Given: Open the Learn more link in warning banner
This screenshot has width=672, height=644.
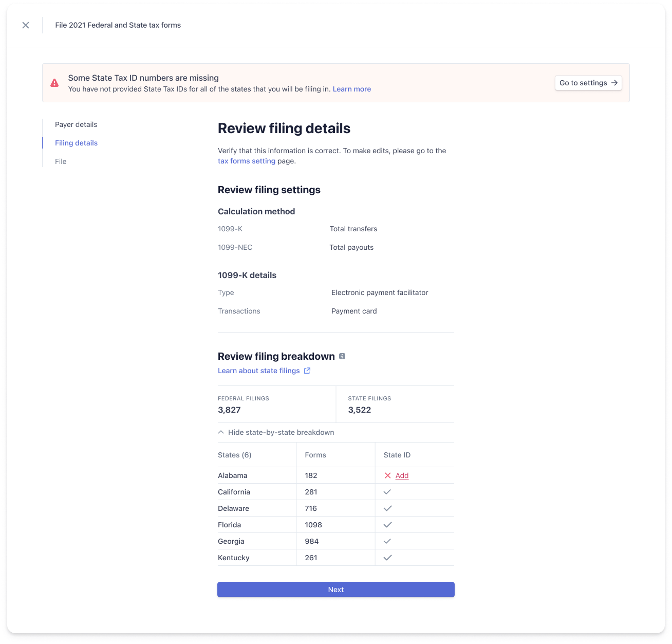Looking at the screenshot, I should (351, 89).
